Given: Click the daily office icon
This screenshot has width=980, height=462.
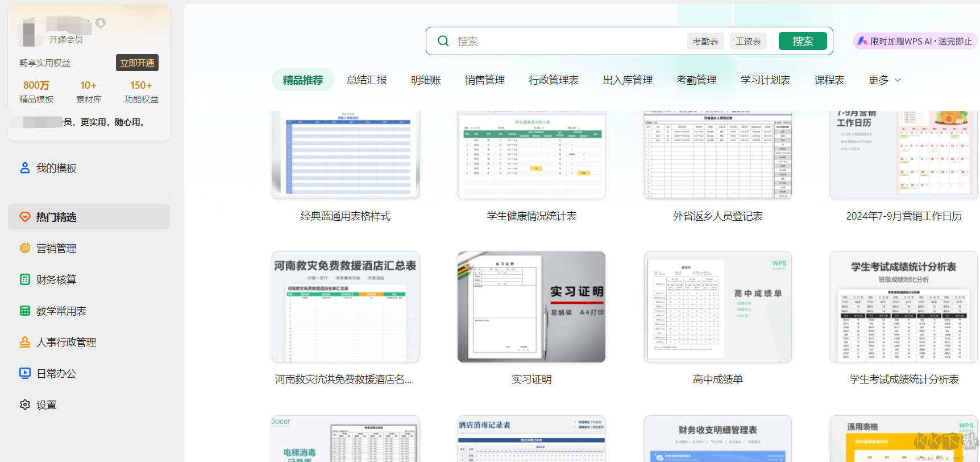Looking at the screenshot, I should (x=25, y=373).
